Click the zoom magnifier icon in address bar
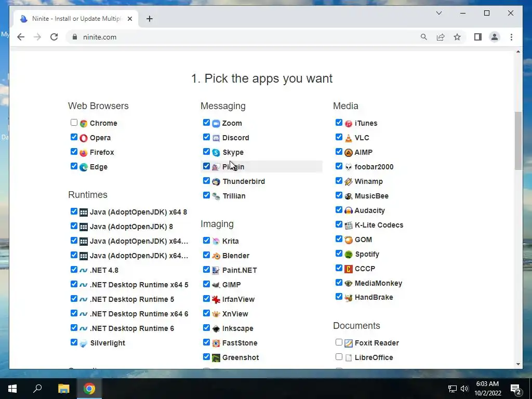This screenshot has width=532, height=399. (424, 37)
